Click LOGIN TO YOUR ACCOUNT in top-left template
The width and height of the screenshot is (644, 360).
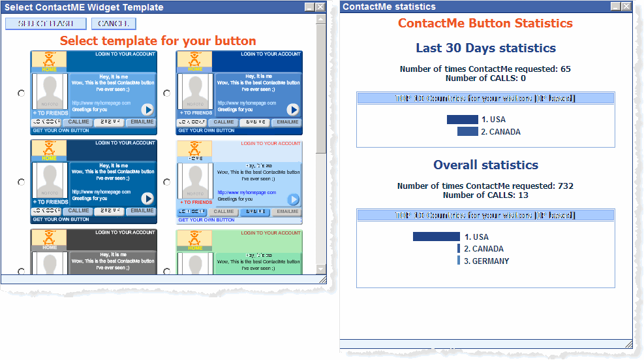tap(125, 54)
